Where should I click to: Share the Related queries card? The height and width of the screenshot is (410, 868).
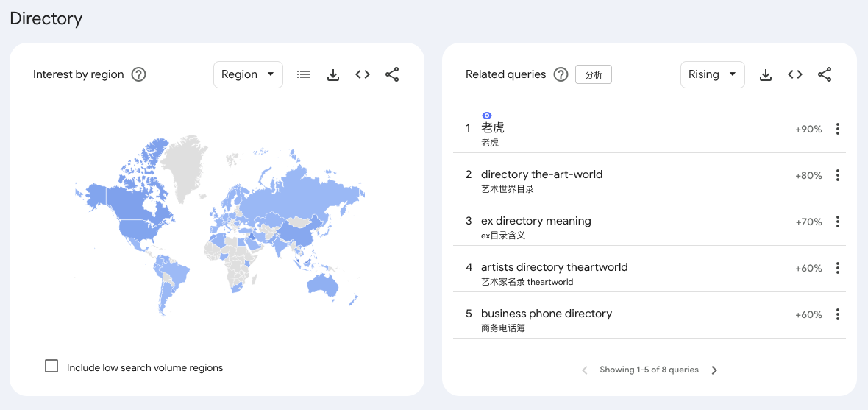point(825,75)
